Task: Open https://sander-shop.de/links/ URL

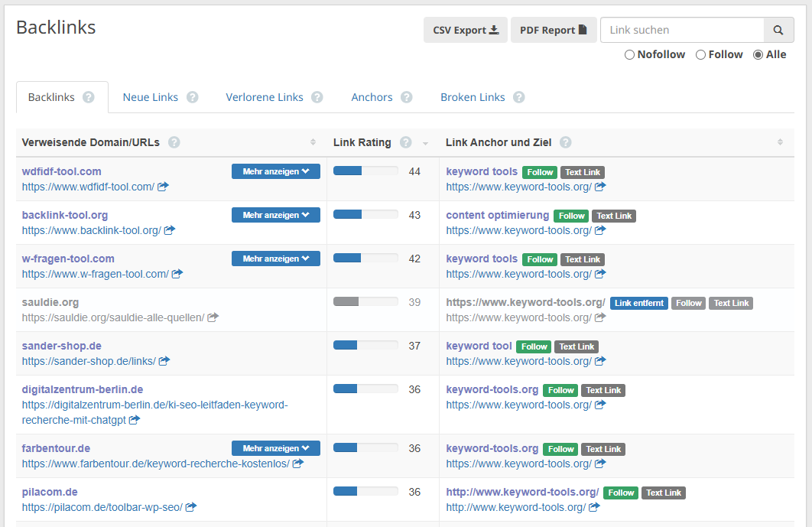Action: coord(89,361)
